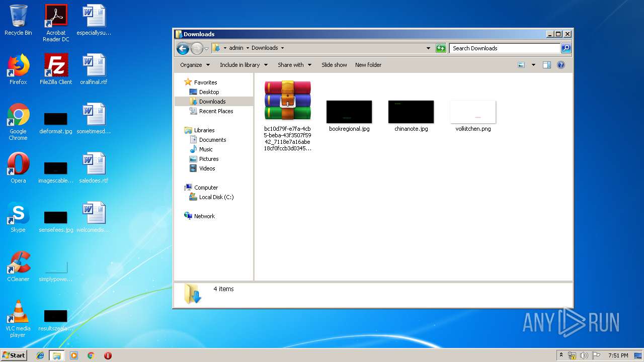Select dieformat.jpg on the desktop
Viewport: 644px width, 362px height.
pos(56,124)
